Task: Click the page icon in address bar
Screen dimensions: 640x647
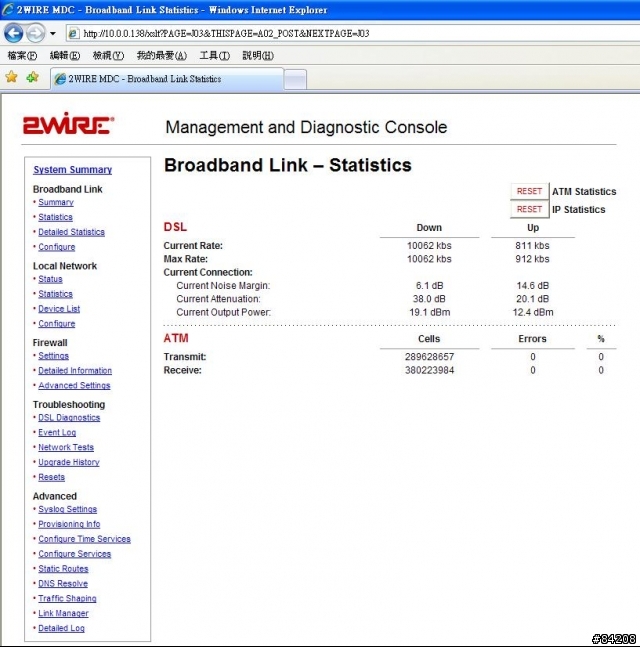Action: pyautogui.click(x=73, y=33)
